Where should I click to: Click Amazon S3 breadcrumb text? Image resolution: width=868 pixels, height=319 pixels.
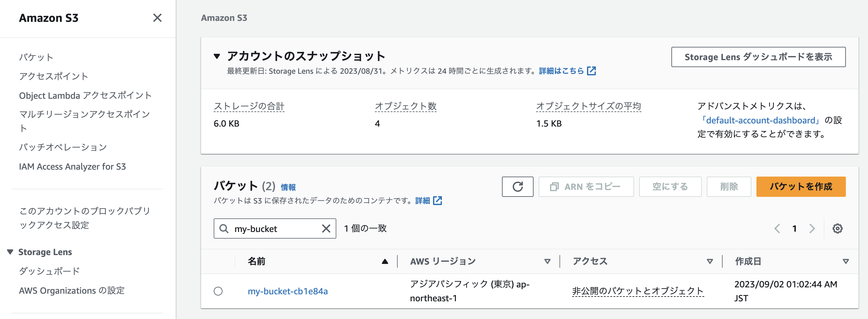click(x=224, y=18)
